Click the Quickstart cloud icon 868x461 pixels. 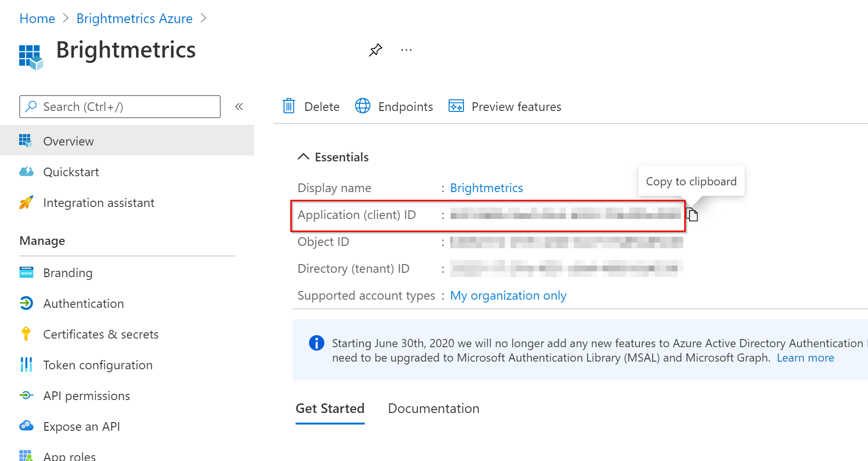point(26,171)
